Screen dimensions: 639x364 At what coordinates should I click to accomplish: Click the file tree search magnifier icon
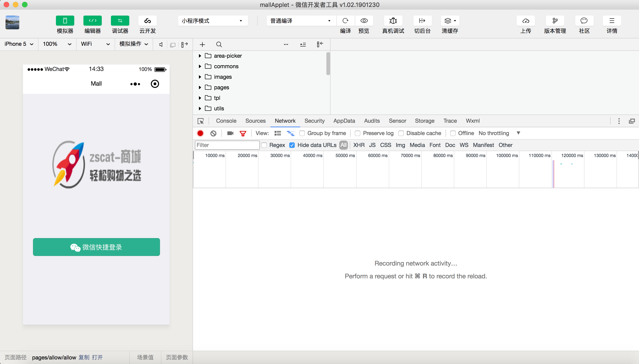coord(219,44)
